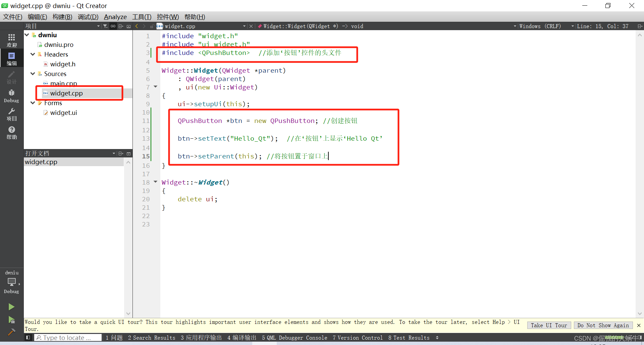Go back in navigation history
Viewport: 644px width, 345px height.
[137, 26]
